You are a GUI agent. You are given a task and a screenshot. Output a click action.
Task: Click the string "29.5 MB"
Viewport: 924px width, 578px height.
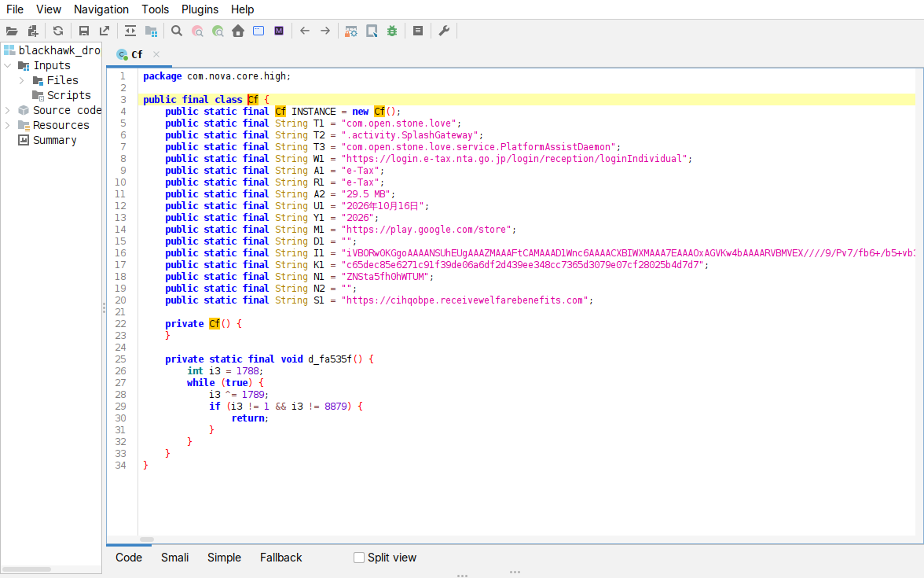tap(366, 194)
